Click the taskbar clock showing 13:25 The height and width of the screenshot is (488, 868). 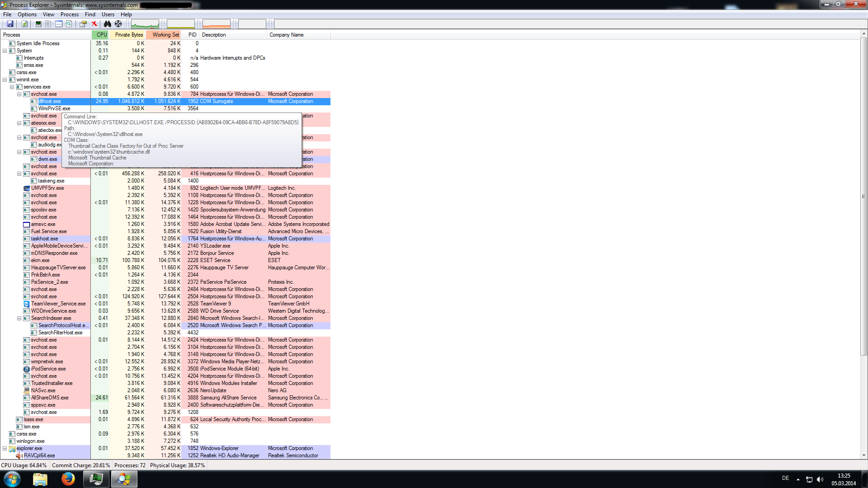pos(844,479)
